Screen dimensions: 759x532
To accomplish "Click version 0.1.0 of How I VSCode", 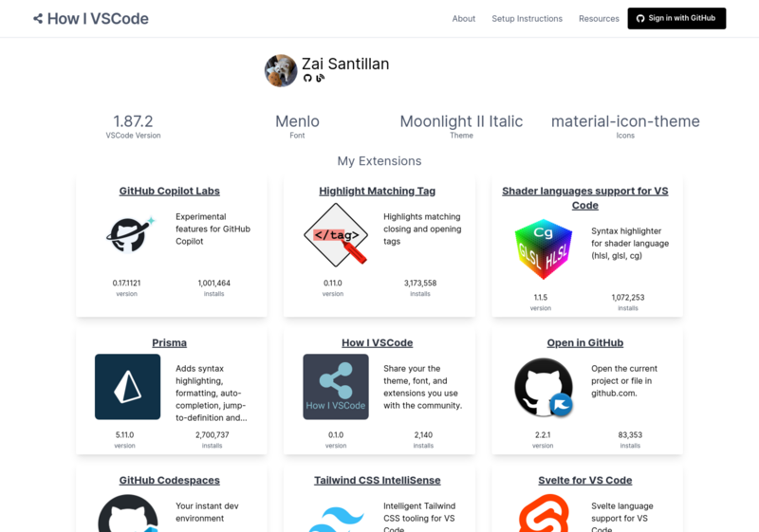I will tap(336, 434).
